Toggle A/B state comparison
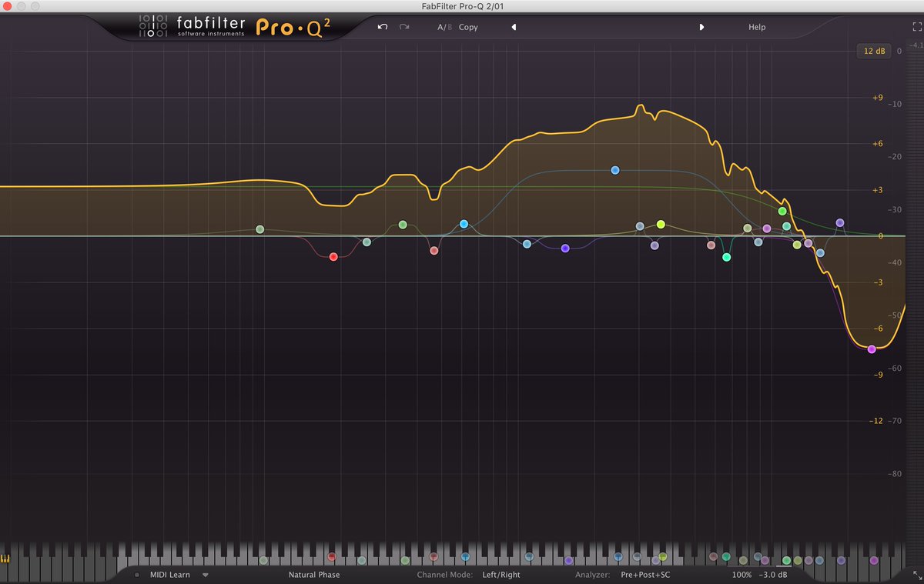Image resolution: width=924 pixels, height=584 pixels. pos(445,27)
